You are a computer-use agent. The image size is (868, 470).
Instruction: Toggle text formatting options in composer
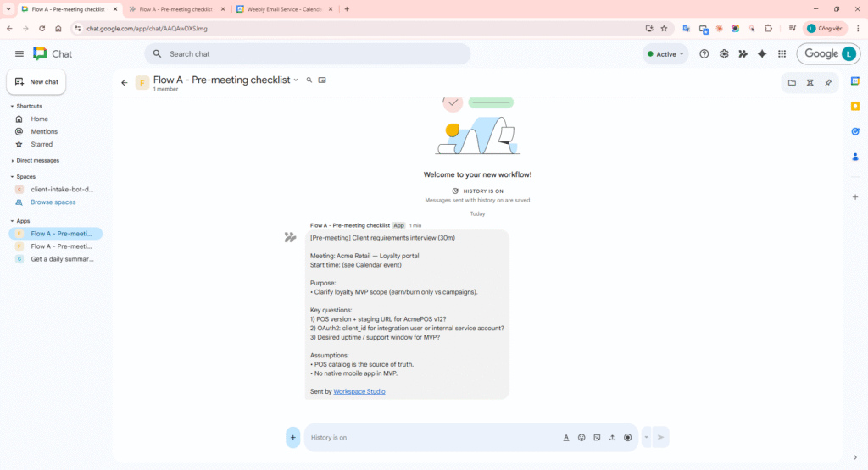pyautogui.click(x=566, y=438)
